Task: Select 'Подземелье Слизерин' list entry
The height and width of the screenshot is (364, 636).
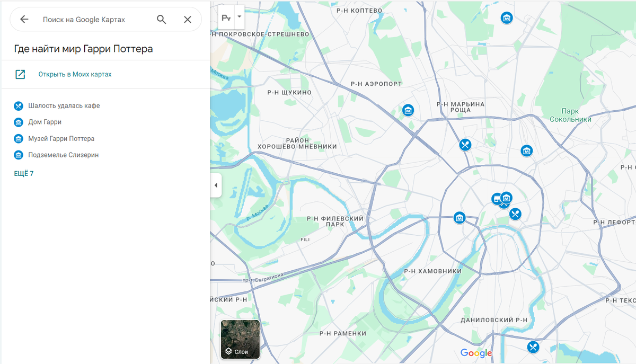Action: click(x=64, y=155)
